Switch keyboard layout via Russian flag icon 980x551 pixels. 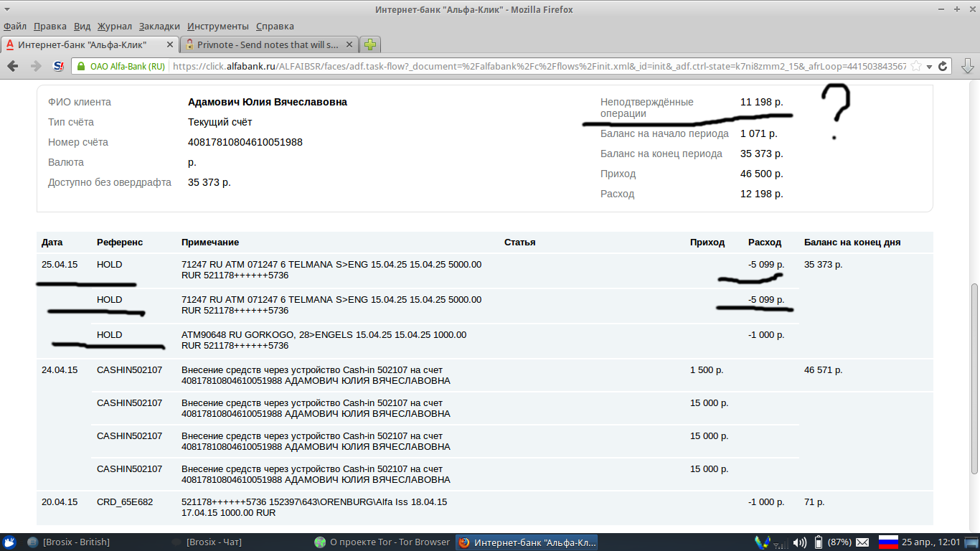[888, 542]
